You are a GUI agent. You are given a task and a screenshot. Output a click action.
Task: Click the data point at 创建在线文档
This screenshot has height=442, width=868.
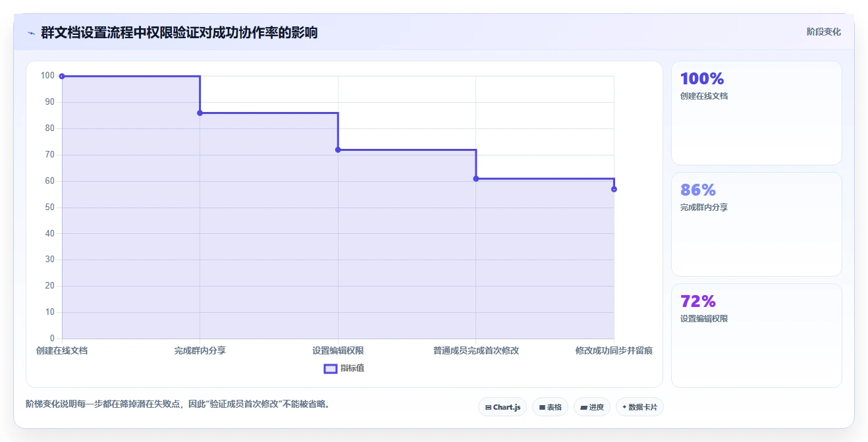pos(62,76)
